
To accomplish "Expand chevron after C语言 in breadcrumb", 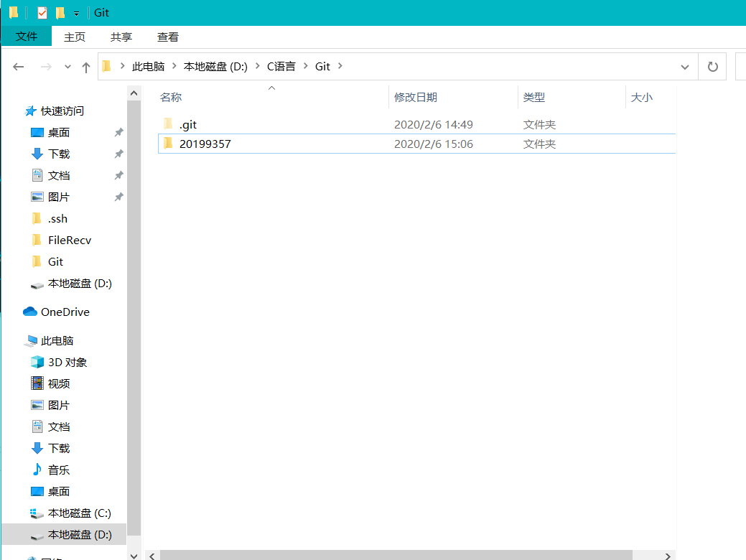I will click(x=305, y=66).
